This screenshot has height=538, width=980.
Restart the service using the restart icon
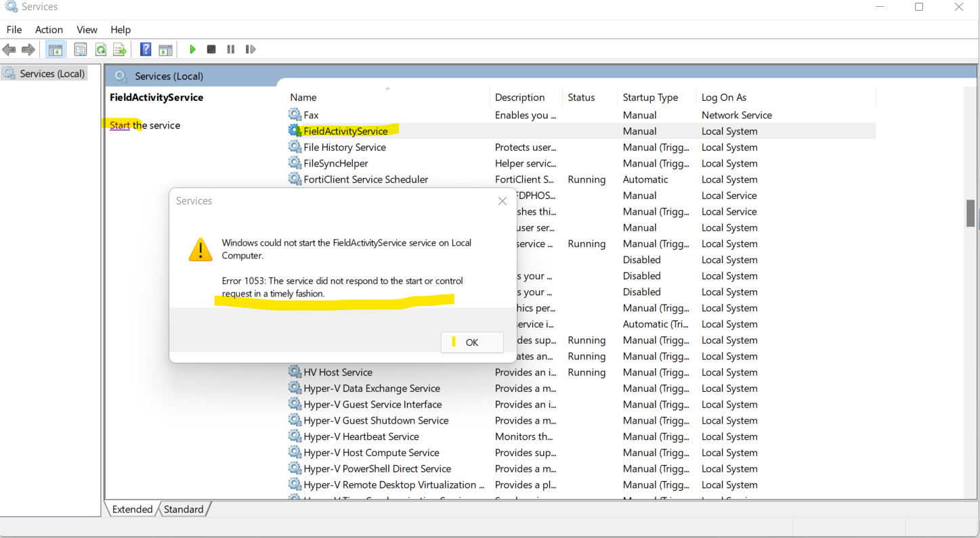click(x=251, y=49)
